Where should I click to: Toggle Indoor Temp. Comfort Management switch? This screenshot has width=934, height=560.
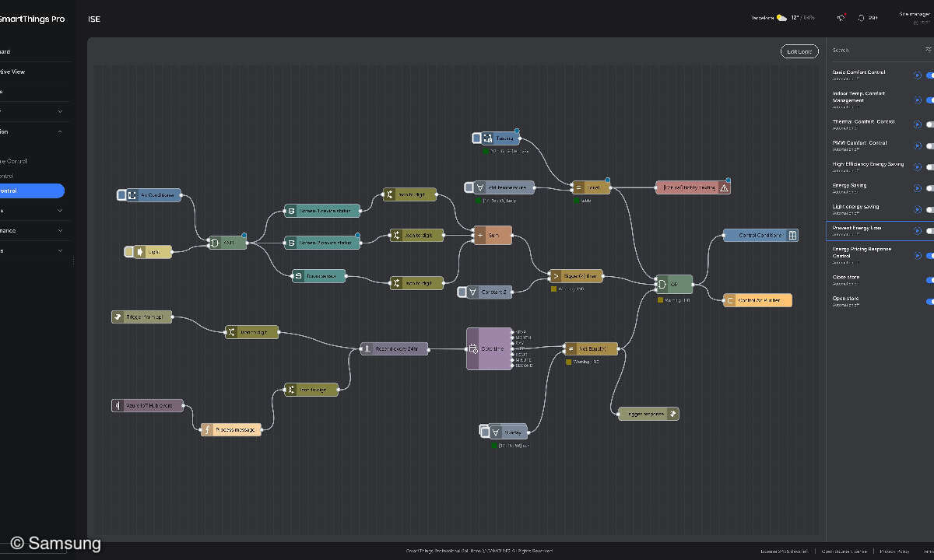tap(929, 100)
